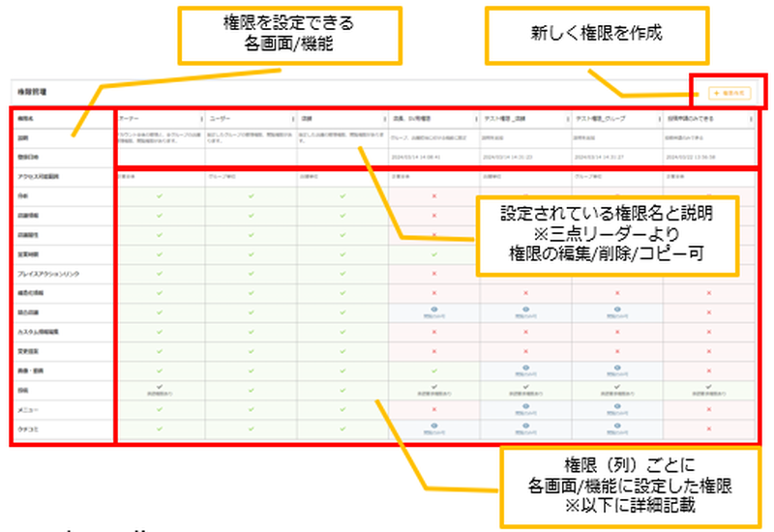Click テスト権限_グループ red X in カスタム情報編集 row

[x=617, y=331]
